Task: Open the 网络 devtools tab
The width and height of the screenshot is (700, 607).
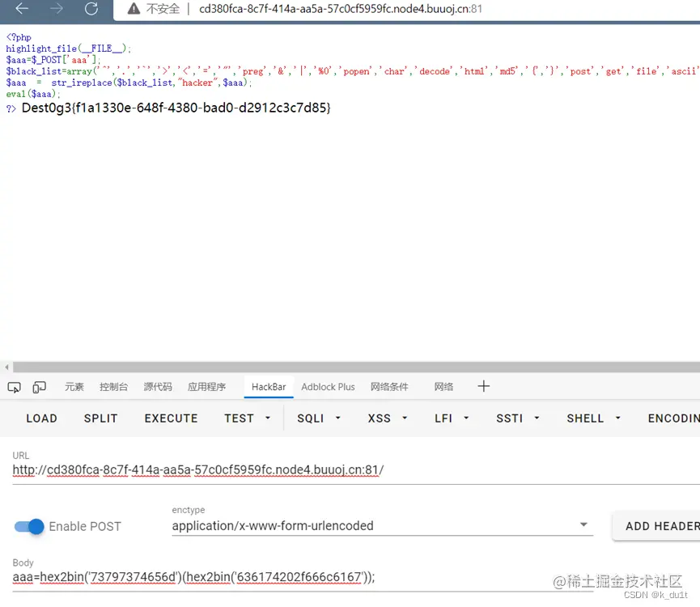Action: coord(443,387)
